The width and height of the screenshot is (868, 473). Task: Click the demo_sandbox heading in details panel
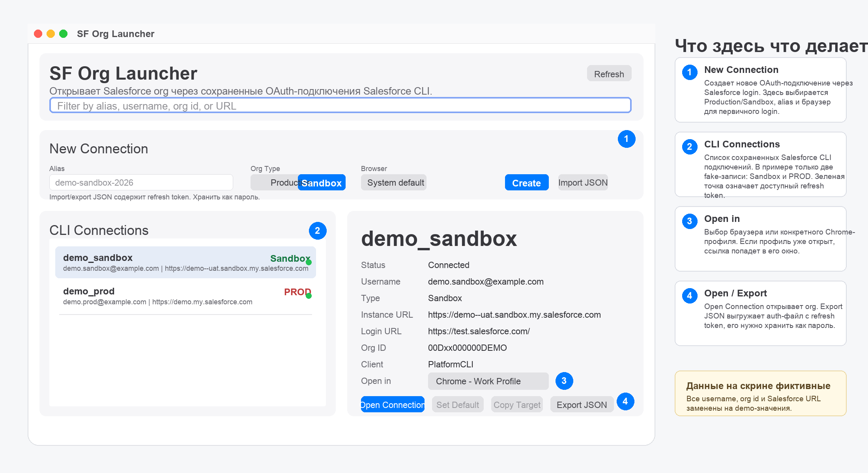click(x=439, y=238)
